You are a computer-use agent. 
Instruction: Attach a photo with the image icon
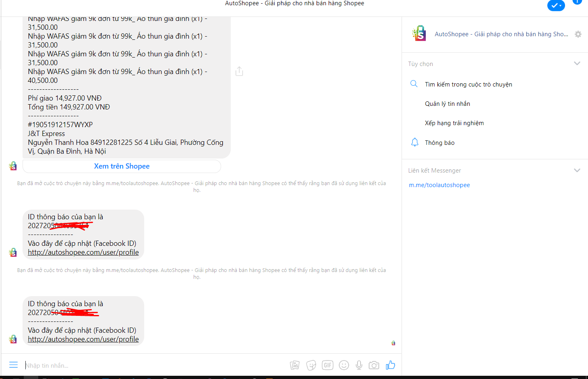coord(295,365)
